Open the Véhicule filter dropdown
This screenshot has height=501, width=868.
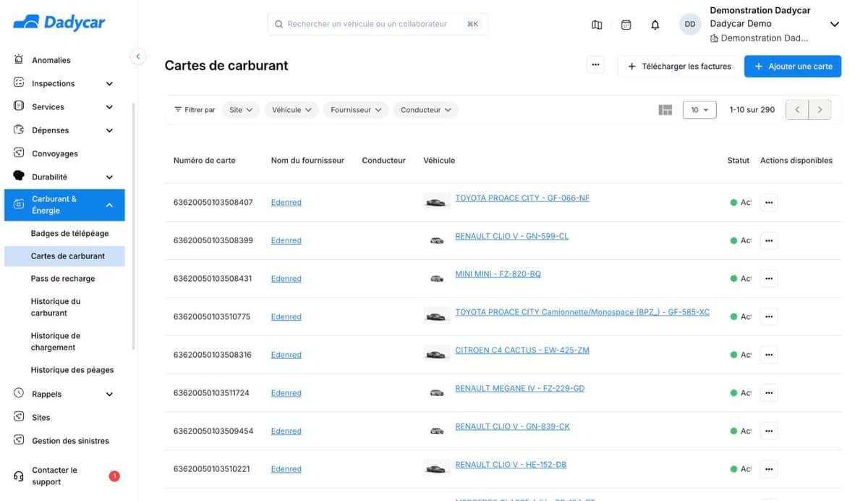292,110
